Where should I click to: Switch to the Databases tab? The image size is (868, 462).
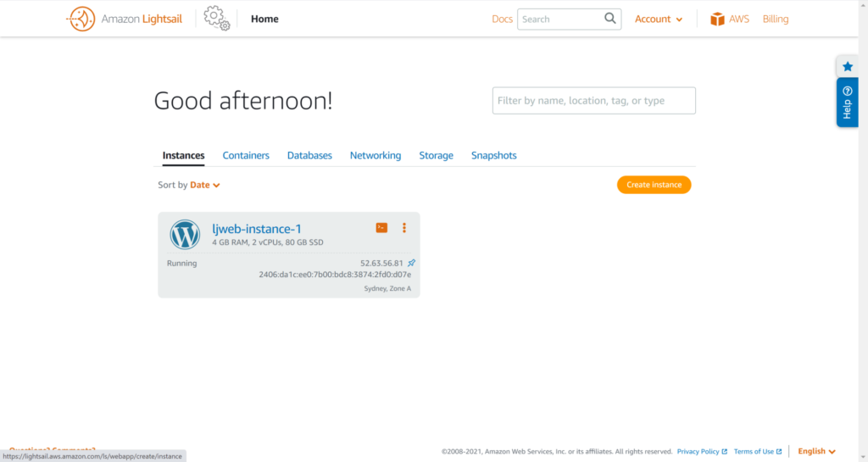(309, 155)
